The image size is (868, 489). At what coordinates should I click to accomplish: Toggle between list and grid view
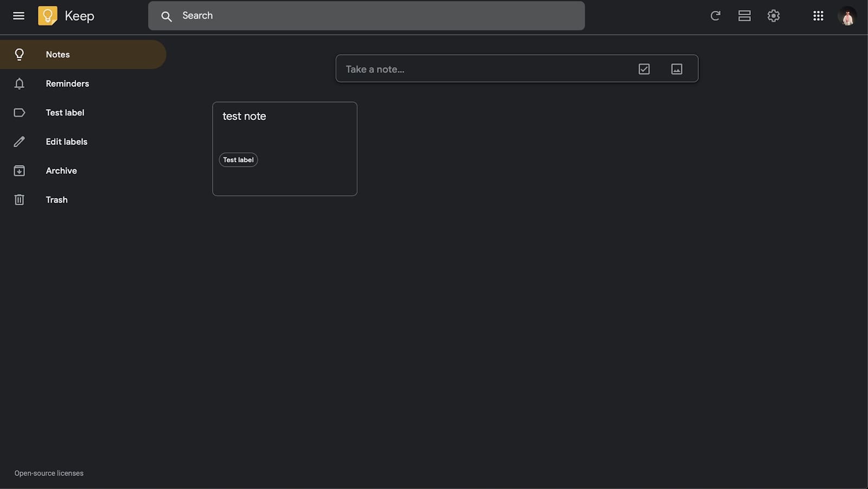(744, 16)
